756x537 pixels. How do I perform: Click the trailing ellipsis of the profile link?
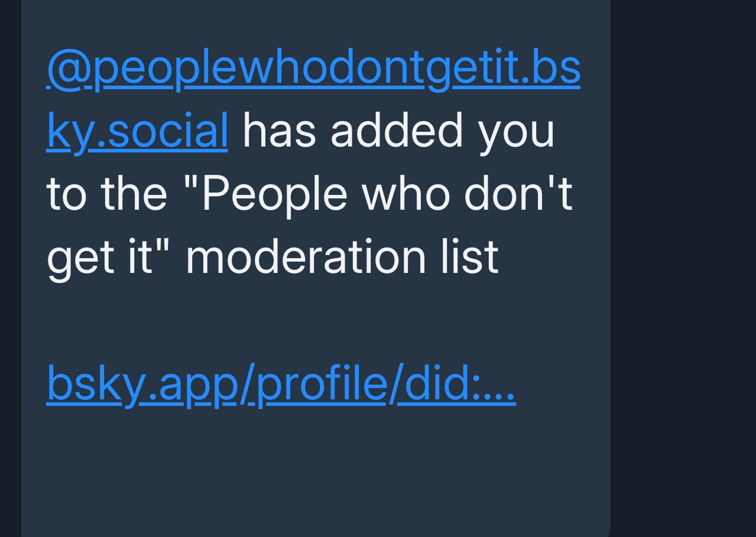tap(499, 391)
